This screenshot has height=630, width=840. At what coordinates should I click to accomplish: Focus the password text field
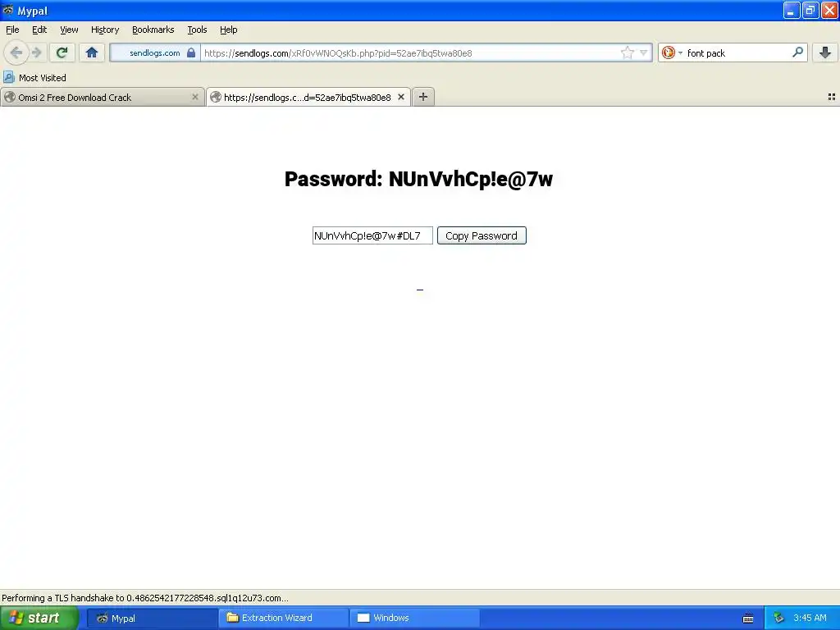[373, 235]
